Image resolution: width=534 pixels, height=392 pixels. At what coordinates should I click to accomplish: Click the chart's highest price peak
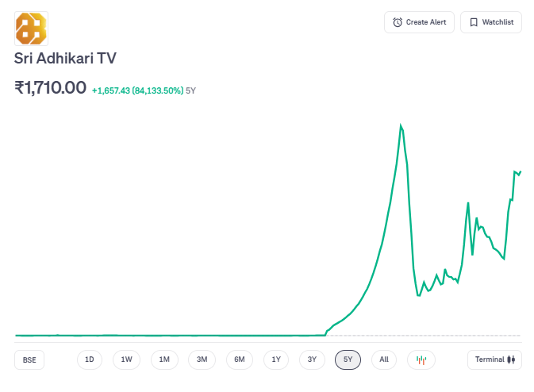click(x=401, y=125)
